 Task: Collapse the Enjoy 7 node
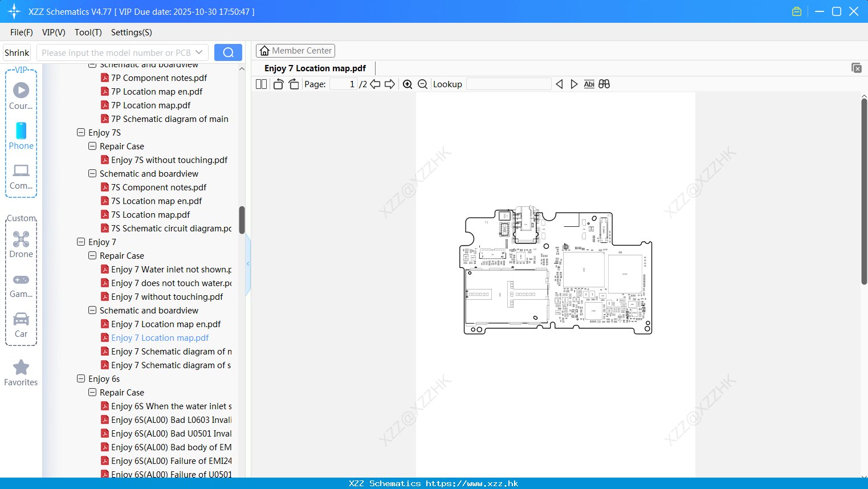pos(81,242)
